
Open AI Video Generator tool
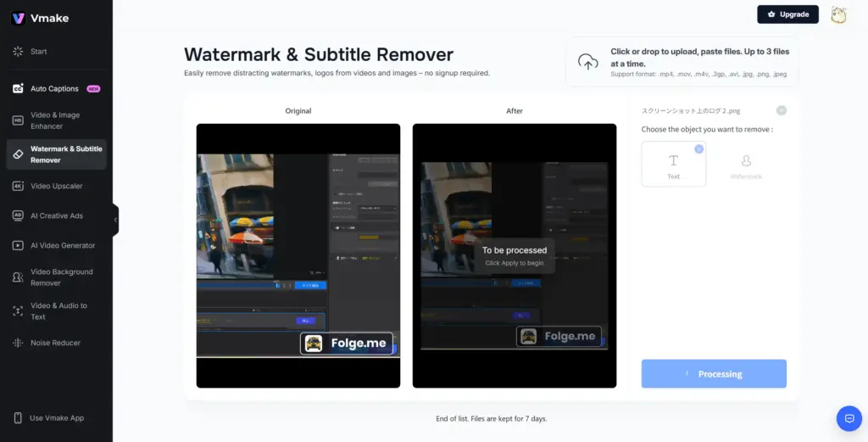(x=63, y=245)
